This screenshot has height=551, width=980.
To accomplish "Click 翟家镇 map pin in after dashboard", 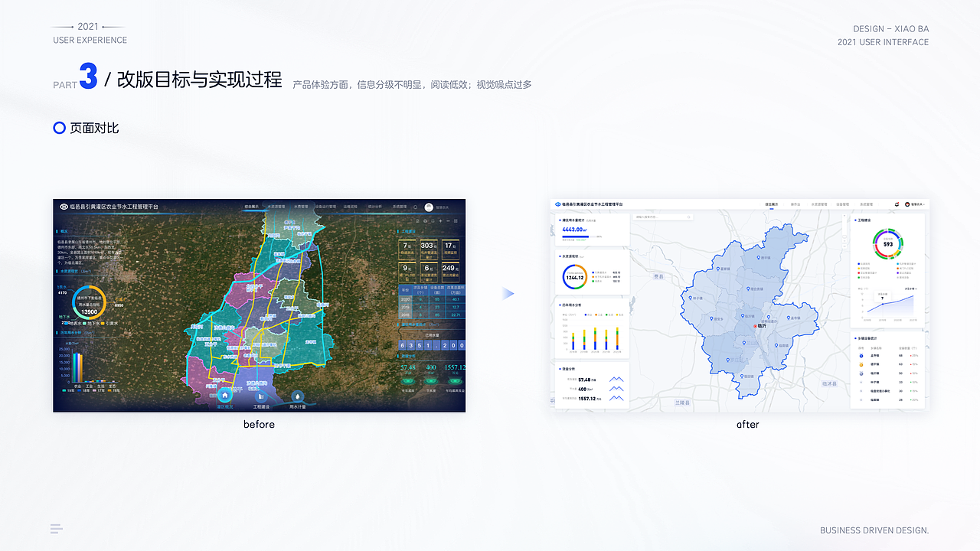I will [x=718, y=269].
